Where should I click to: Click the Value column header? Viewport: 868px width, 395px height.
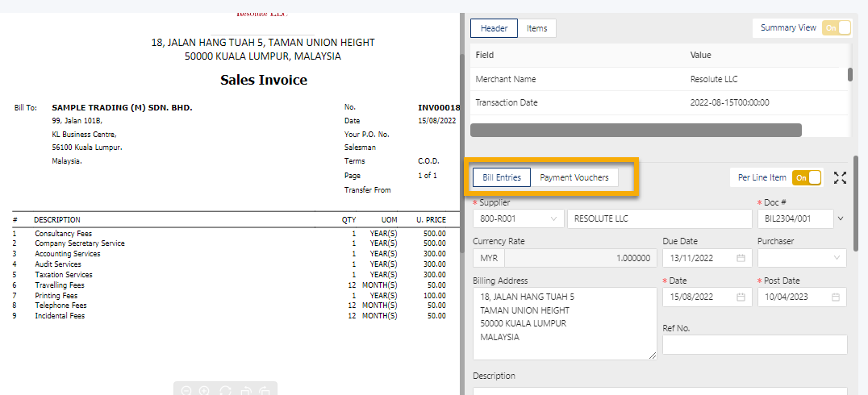tap(701, 56)
